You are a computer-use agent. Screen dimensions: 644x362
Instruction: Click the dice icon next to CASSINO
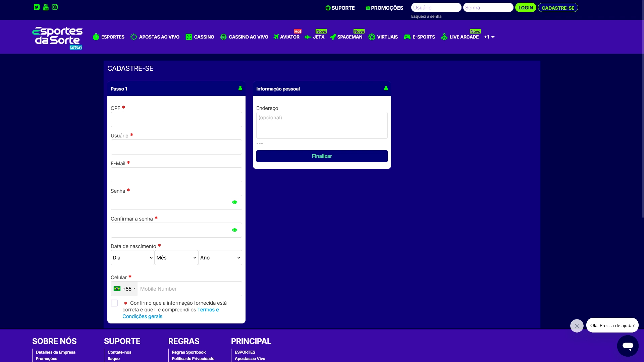coord(189,37)
